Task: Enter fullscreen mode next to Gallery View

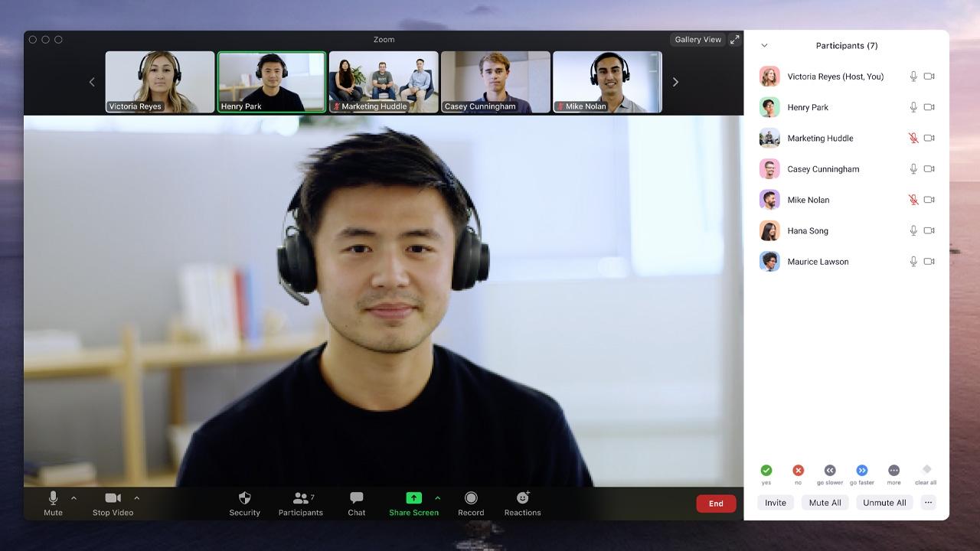Action: tap(734, 39)
